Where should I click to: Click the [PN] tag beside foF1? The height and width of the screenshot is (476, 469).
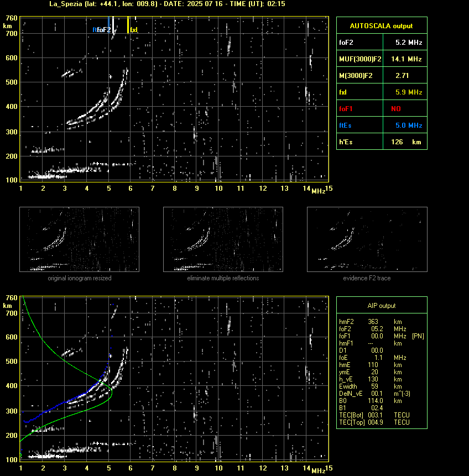coord(418,336)
